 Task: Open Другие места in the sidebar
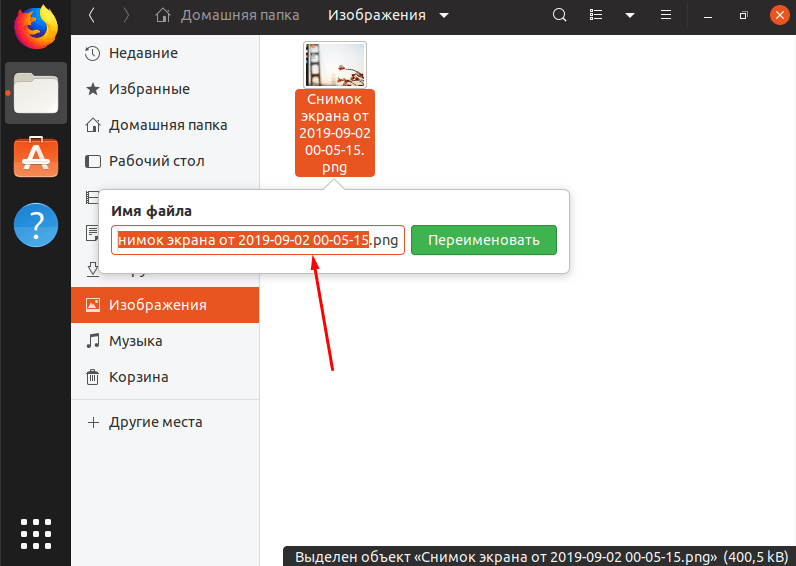click(x=165, y=422)
